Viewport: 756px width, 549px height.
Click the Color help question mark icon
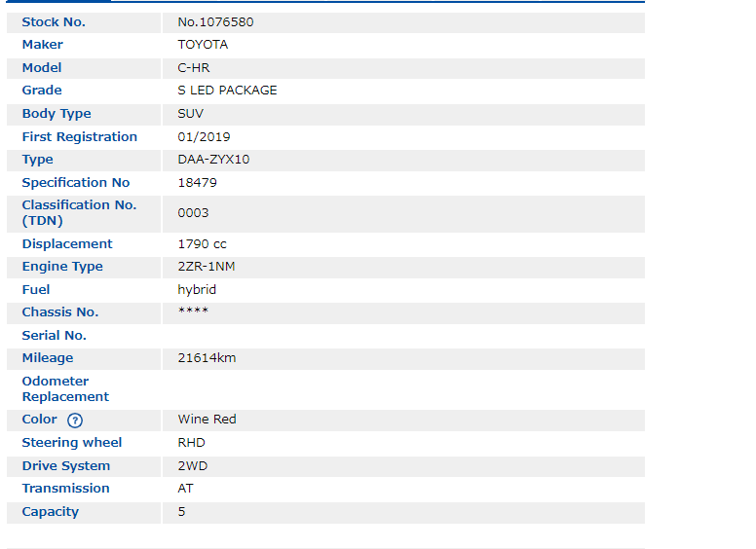pos(75,421)
